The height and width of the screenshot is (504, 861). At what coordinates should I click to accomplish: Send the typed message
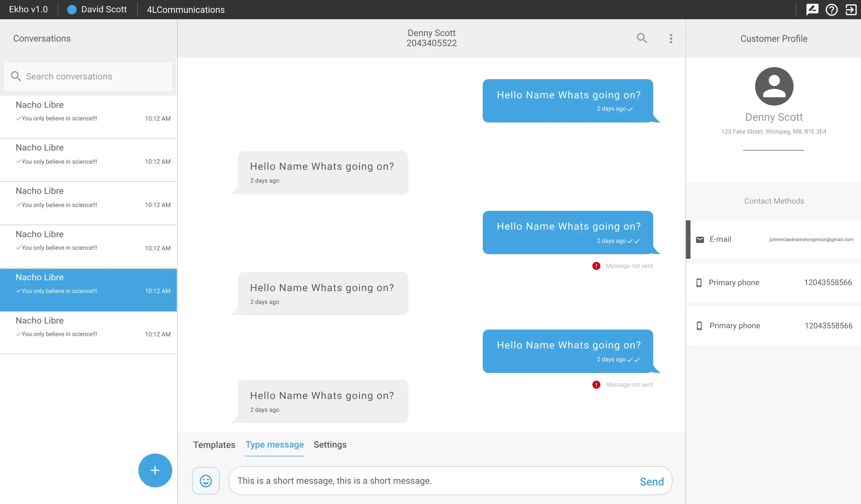click(x=651, y=481)
